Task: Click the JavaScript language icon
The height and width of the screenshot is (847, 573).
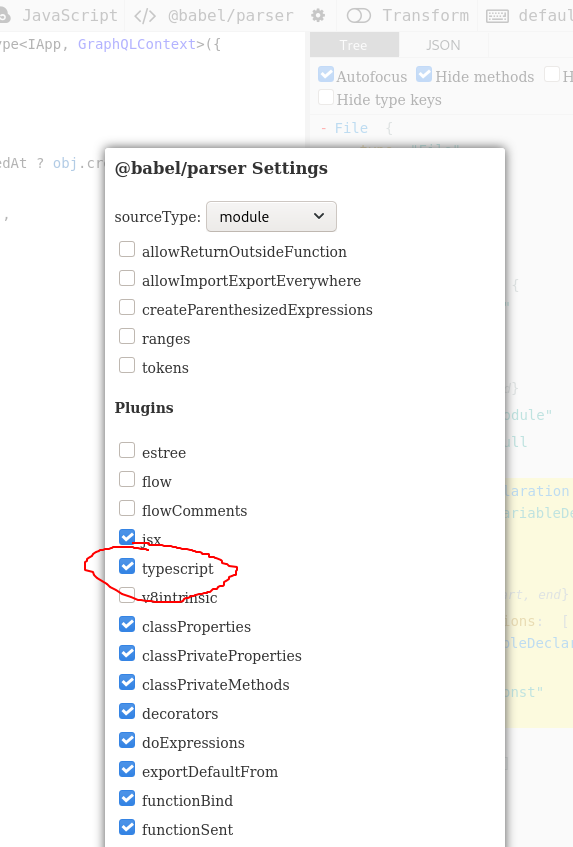Action: pyautogui.click(x=4, y=16)
